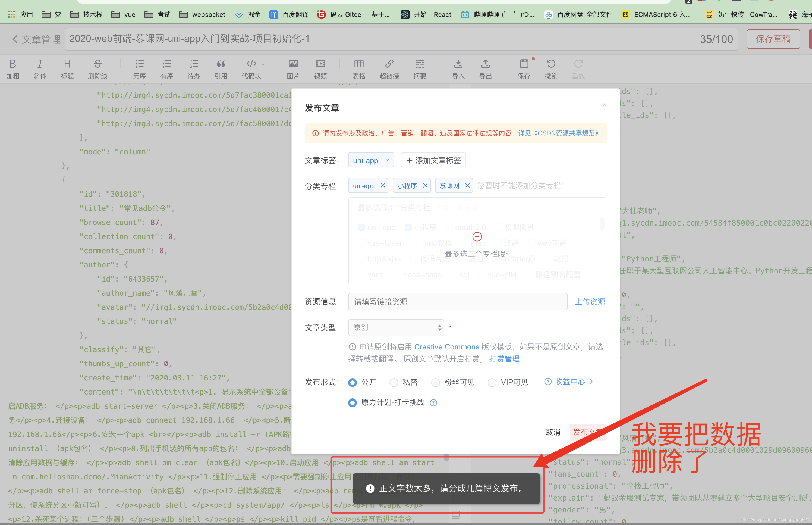Open the 开始 – React bookmark

(x=426, y=14)
